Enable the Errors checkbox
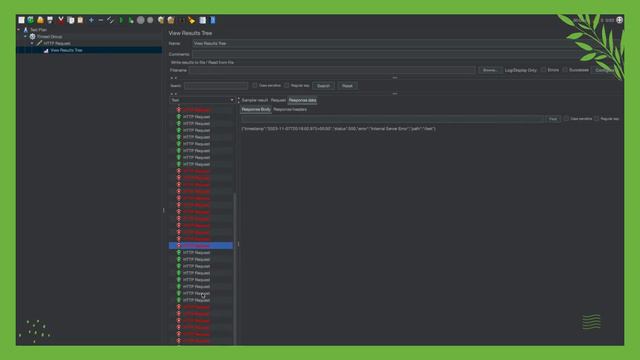 543,70
